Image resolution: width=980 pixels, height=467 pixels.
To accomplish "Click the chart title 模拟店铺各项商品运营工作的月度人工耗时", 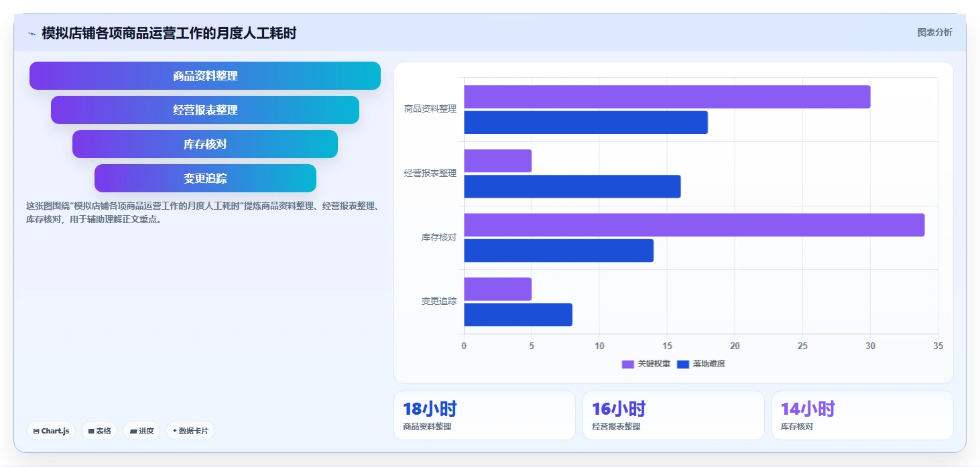I will 169,33.
